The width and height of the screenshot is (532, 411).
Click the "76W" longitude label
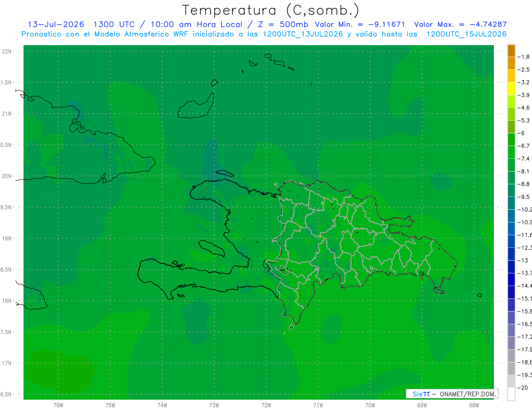click(58, 405)
